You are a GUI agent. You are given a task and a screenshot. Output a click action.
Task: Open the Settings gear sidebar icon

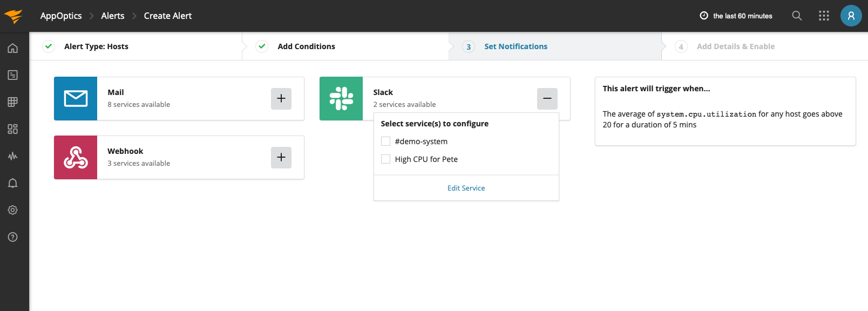point(13,210)
